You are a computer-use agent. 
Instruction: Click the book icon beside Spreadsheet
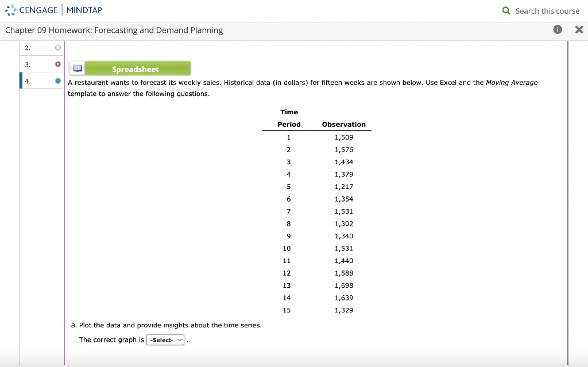(x=76, y=67)
